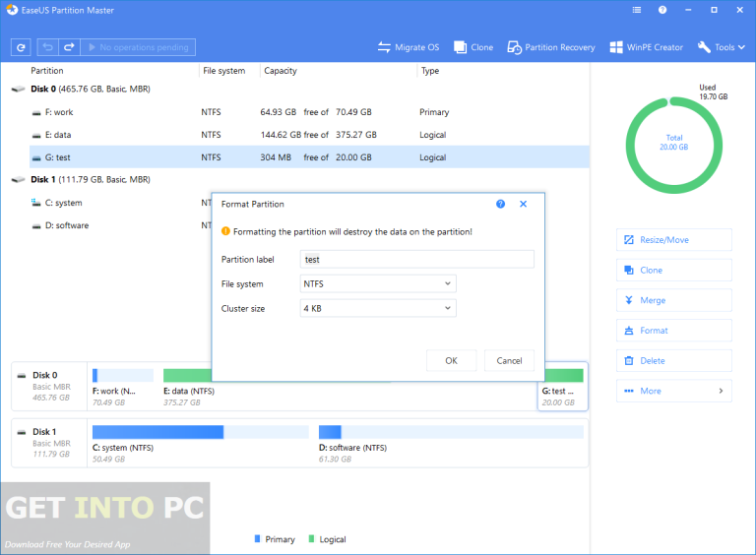Click the blue Primary legend swatch
This screenshot has height=555, width=756.
(258, 538)
